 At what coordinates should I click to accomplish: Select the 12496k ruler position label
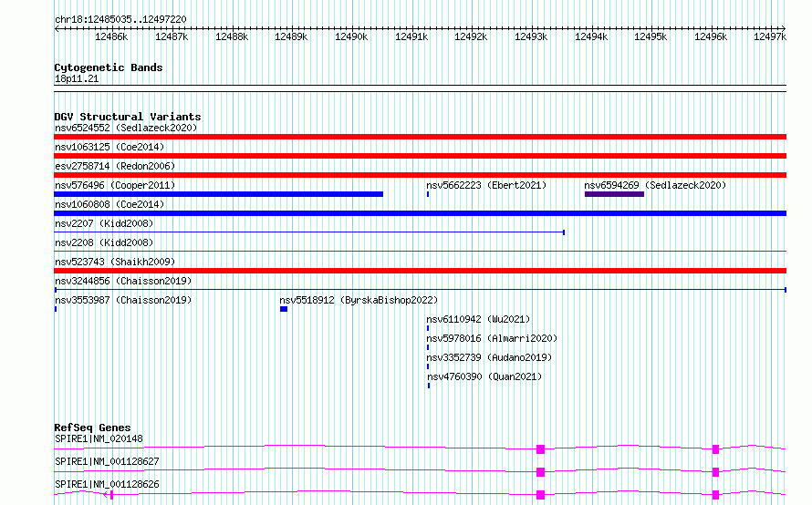711,36
